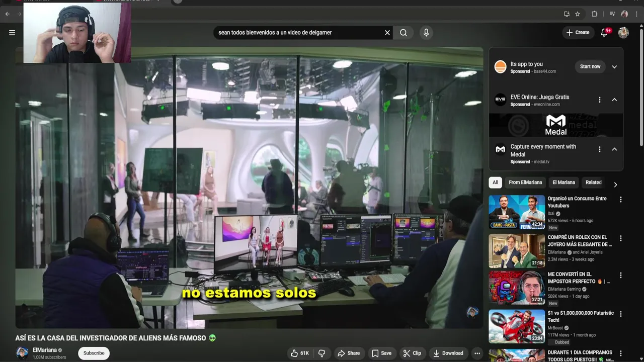
Task: Select the El Mariana chip
Action: [563, 183]
